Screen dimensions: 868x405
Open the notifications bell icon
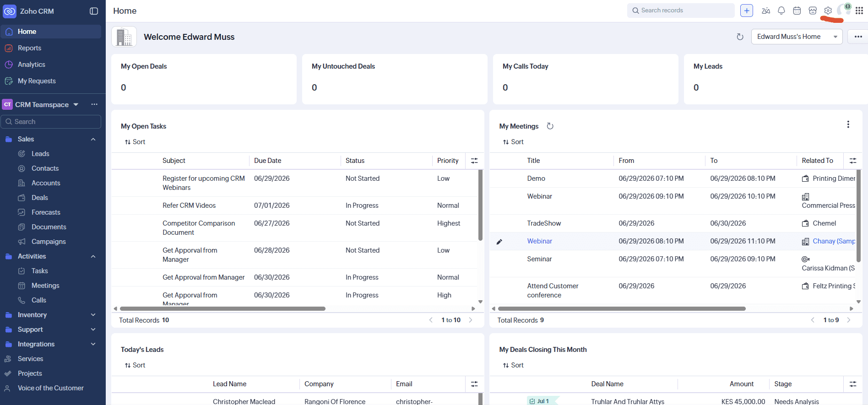(781, 11)
